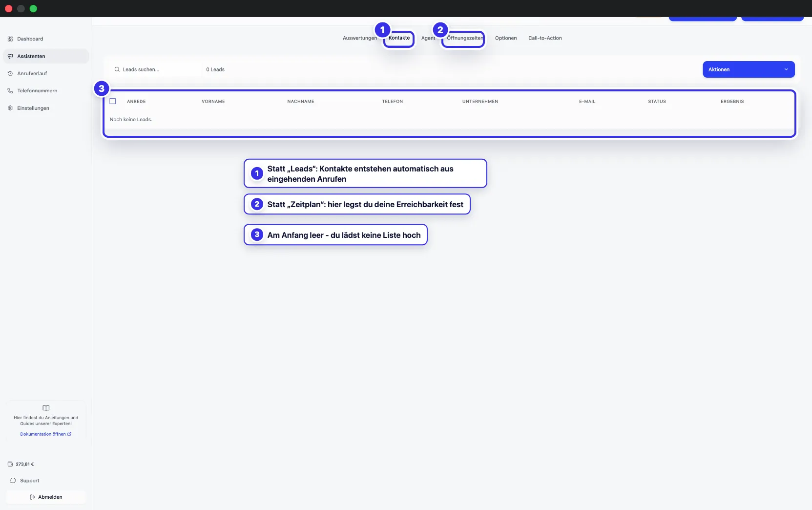Click the Assistenten megaphone icon
812x510 pixels.
[10, 56]
